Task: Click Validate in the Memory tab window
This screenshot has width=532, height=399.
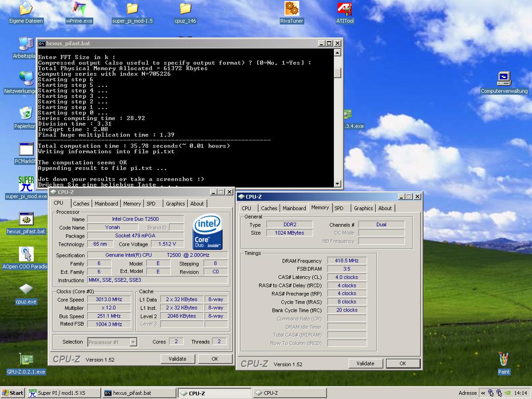Action: tap(365, 363)
